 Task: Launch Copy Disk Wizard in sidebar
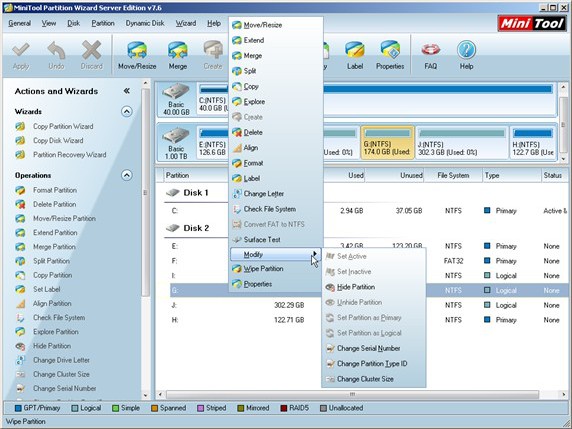point(58,140)
